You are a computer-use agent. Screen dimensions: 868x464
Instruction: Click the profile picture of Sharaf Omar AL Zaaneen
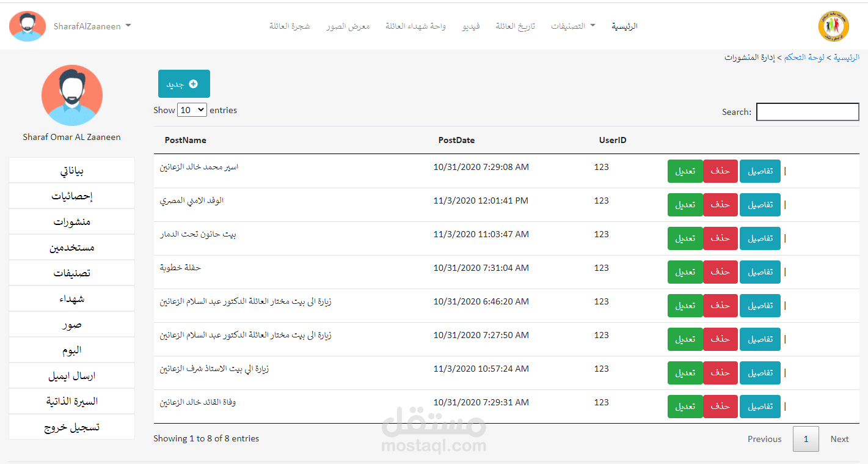click(71, 95)
